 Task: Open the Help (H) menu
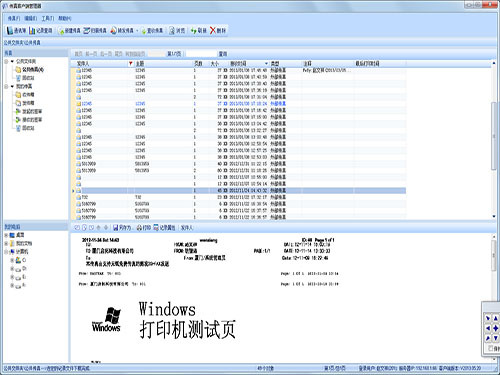(x=65, y=18)
